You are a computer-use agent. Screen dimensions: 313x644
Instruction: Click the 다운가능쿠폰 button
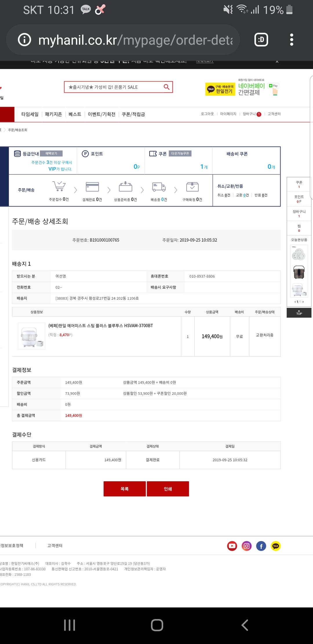point(180,153)
